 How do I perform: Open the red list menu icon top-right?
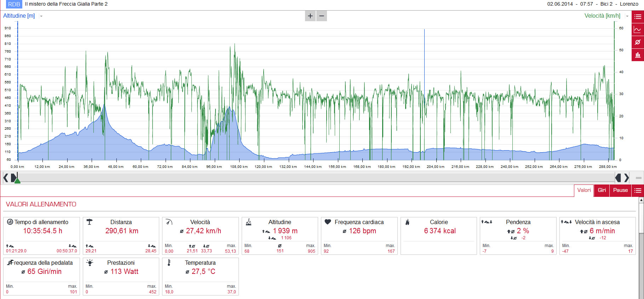tap(638, 17)
